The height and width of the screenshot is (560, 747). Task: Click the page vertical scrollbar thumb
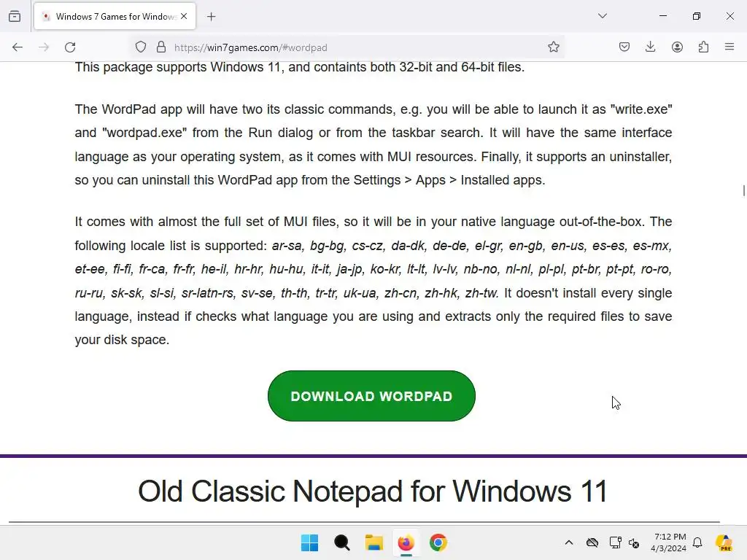pos(743,190)
